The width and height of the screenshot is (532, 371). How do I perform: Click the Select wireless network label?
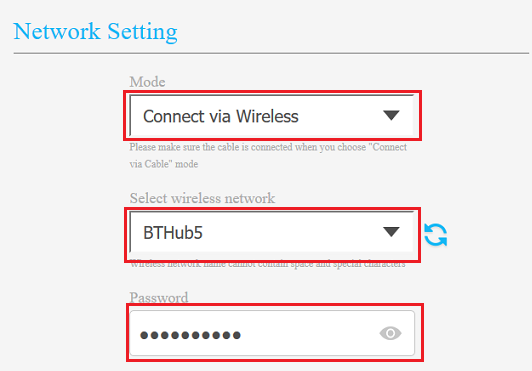[202, 198]
